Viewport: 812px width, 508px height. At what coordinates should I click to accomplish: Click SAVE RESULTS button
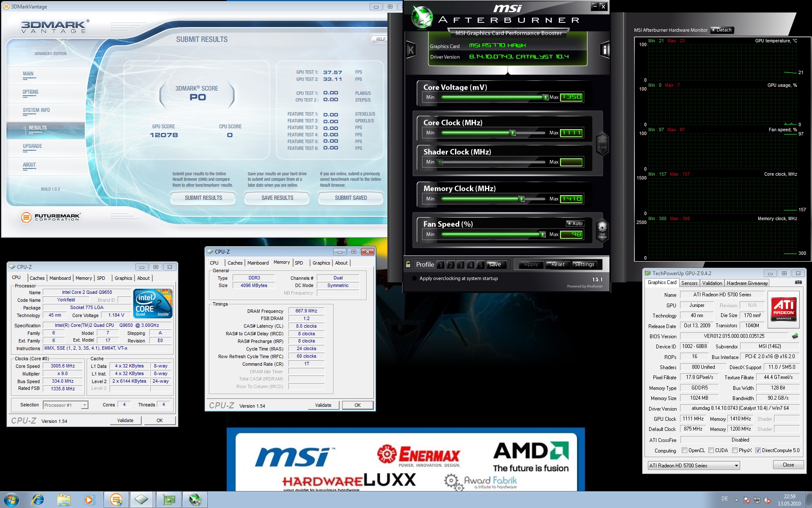coord(277,198)
